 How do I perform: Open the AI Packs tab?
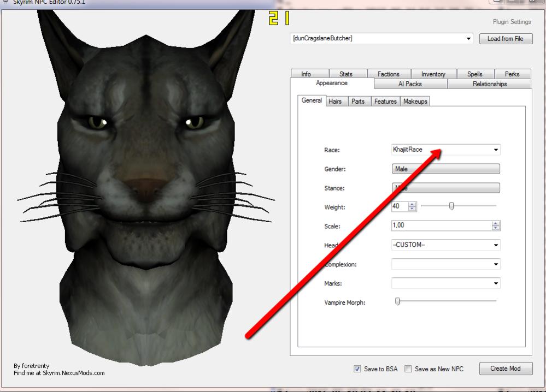410,84
